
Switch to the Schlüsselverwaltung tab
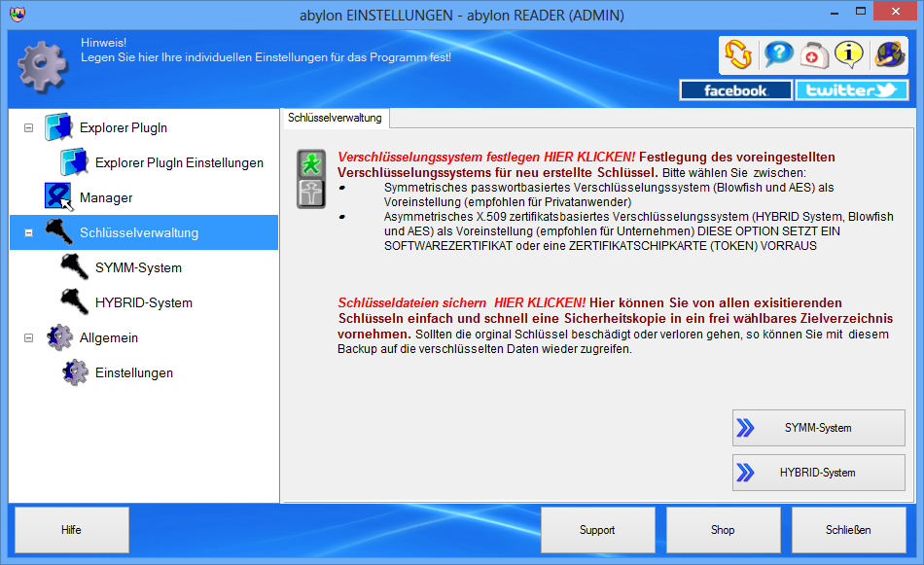click(335, 118)
